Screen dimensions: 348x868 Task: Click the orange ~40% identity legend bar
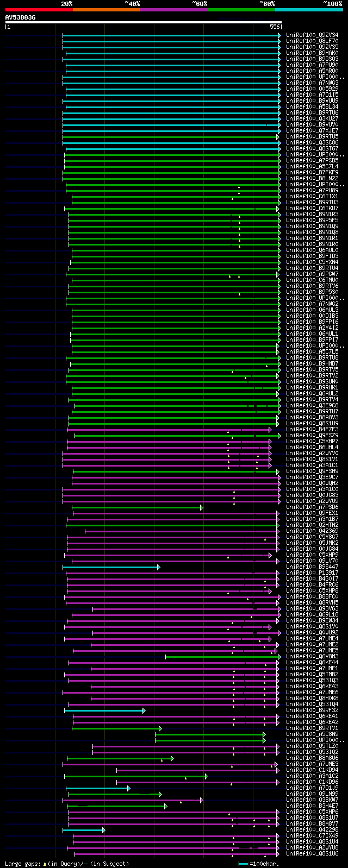[x=107, y=10]
